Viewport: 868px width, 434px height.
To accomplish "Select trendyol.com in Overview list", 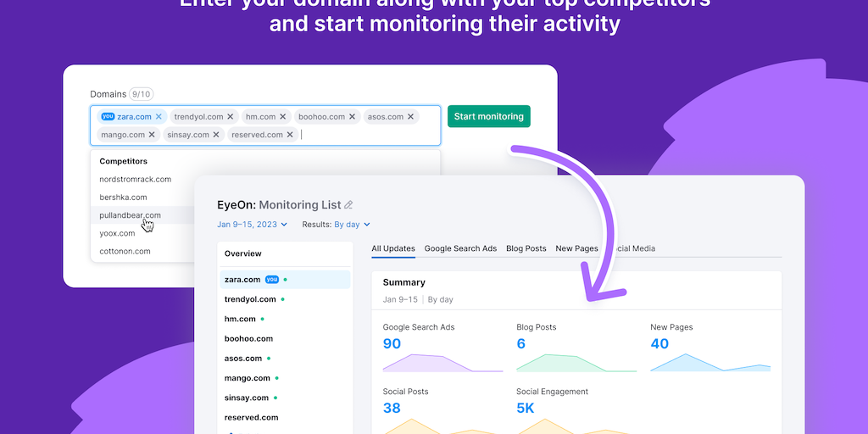I will [250, 299].
